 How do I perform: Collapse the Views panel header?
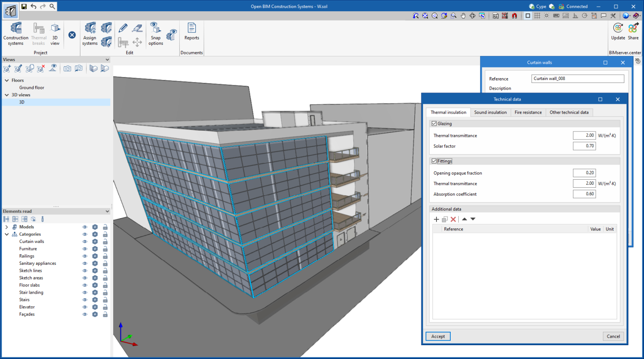[107, 59]
